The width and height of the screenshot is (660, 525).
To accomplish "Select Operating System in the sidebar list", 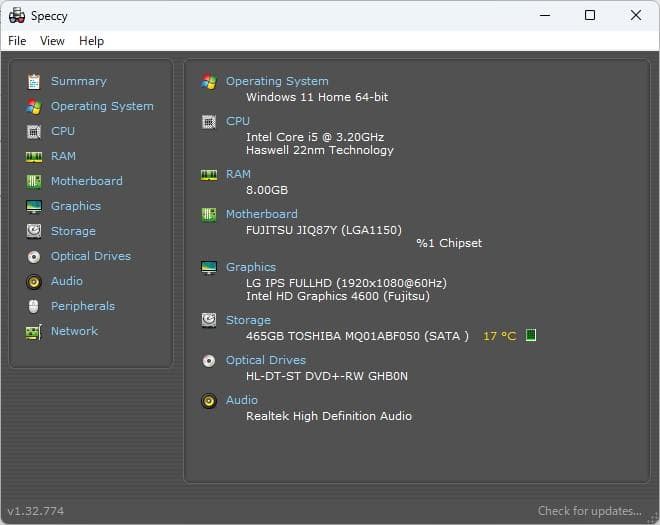I will pos(102,106).
